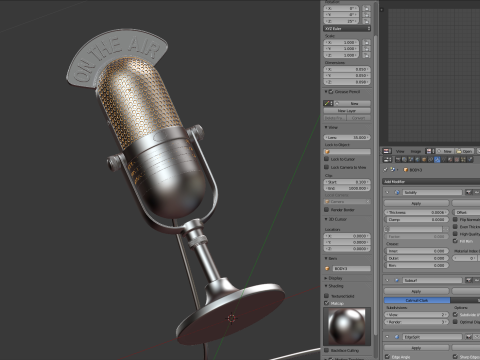Click the lock icon beside Rotation X

[366, 8]
